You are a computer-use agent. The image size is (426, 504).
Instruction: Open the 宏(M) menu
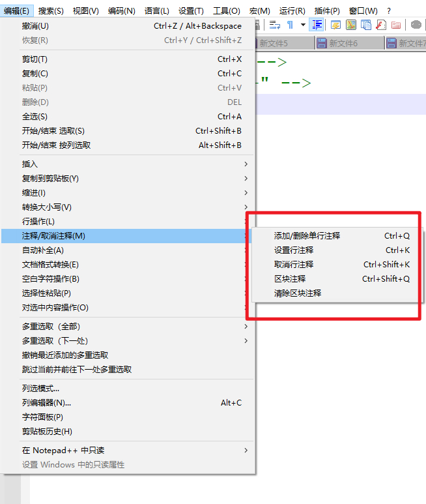coord(259,11)
